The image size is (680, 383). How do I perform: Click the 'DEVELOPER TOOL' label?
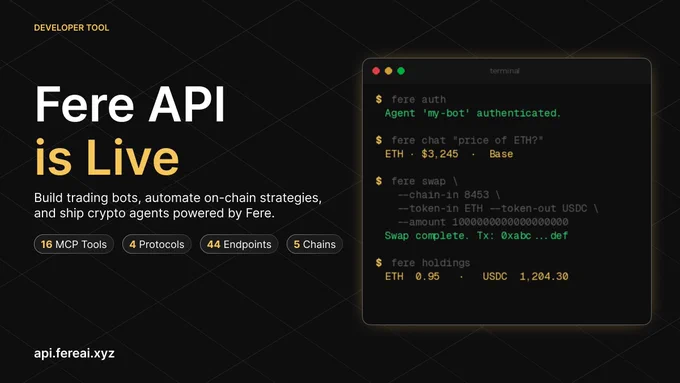[x=72, y=28]
